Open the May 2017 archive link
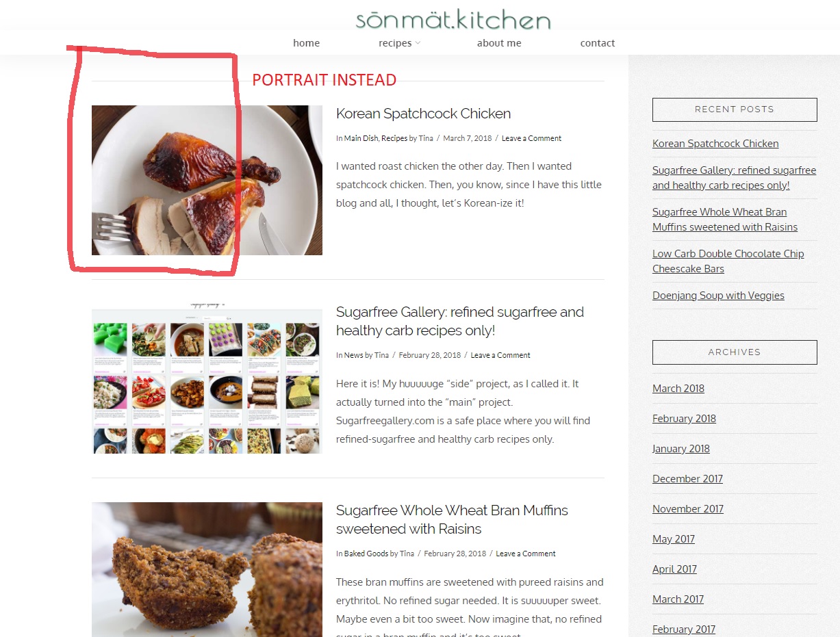 click(x=674, y=538)
